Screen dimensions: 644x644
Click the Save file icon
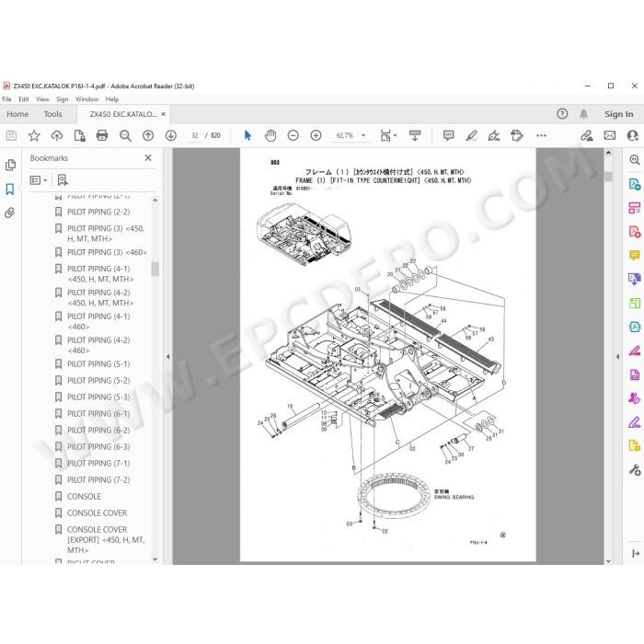(x=11, y=135)
